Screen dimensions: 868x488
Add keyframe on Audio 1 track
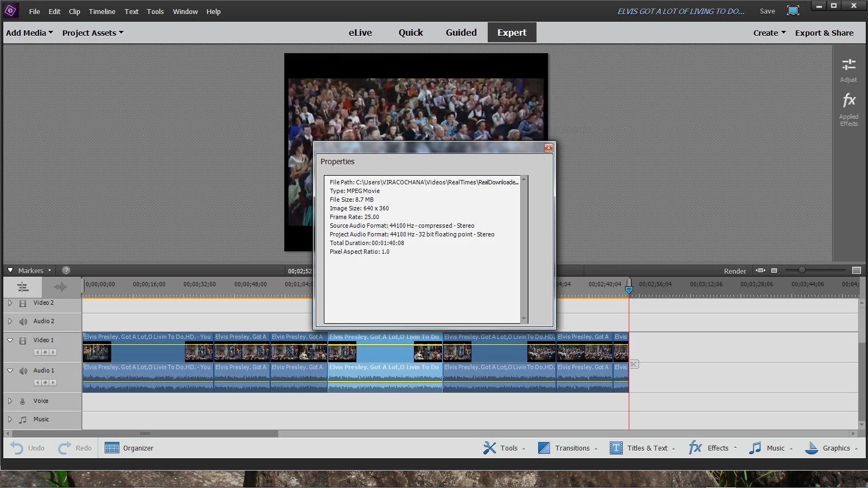click(45, 382)
